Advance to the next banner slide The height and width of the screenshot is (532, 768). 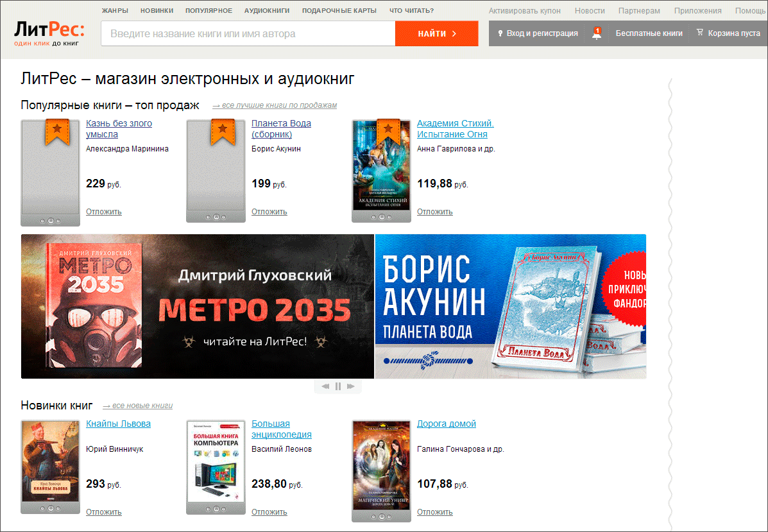[x=351, y=386]
